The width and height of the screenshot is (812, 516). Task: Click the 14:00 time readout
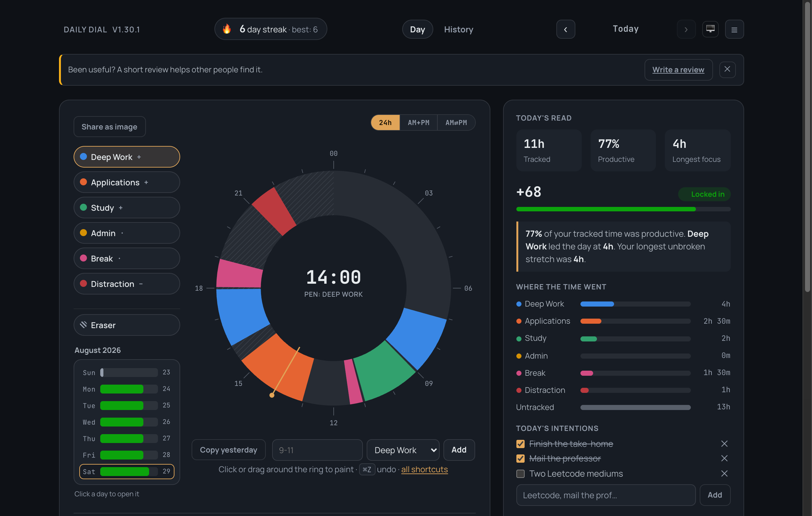coord(333,277)
